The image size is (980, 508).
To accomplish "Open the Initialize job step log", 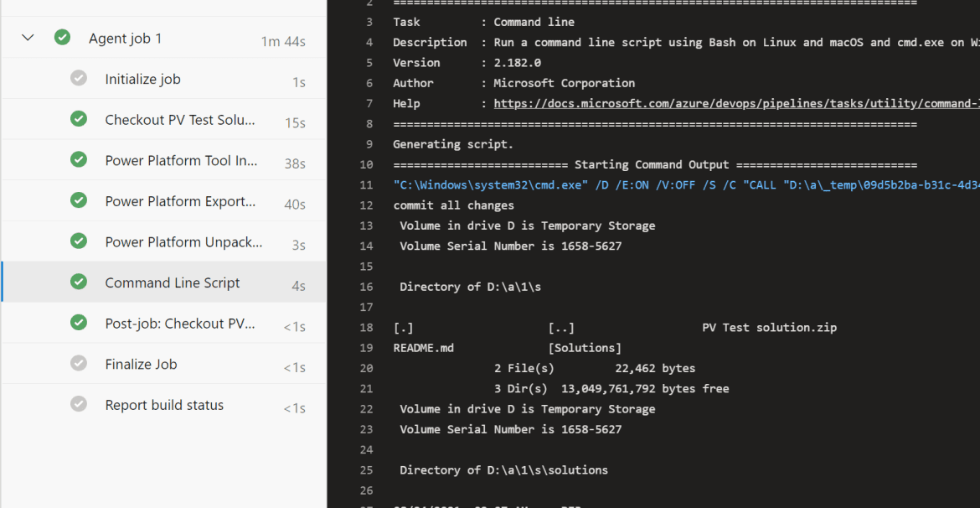I will point(163,78).
